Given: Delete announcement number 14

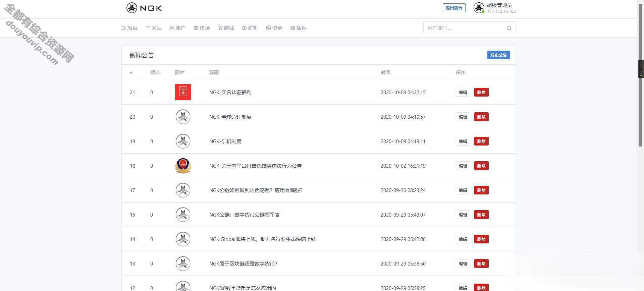Looking at the screenshot, I should coord(481,239).
